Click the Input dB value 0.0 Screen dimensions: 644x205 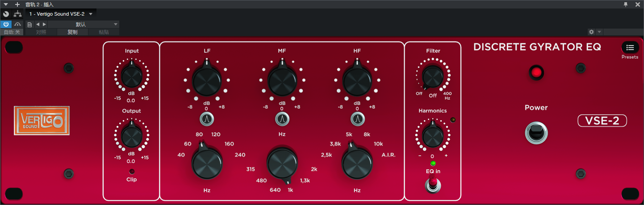(131, 100)
